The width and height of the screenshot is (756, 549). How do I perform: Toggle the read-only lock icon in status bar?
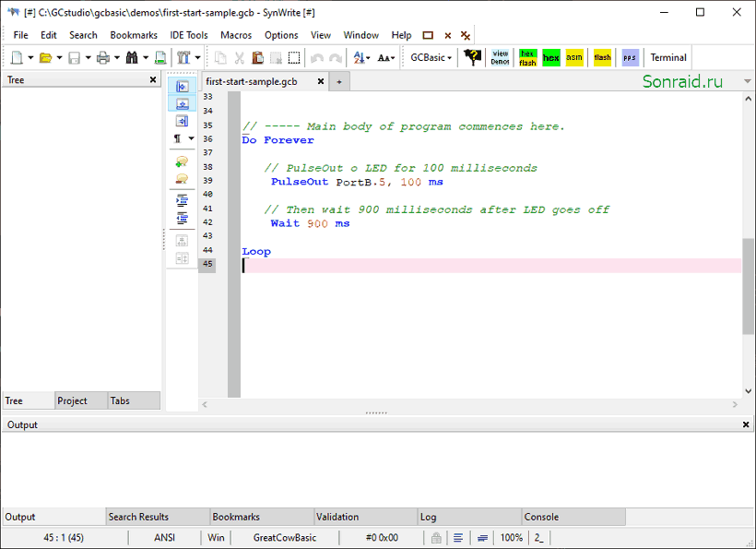[436, 537]
